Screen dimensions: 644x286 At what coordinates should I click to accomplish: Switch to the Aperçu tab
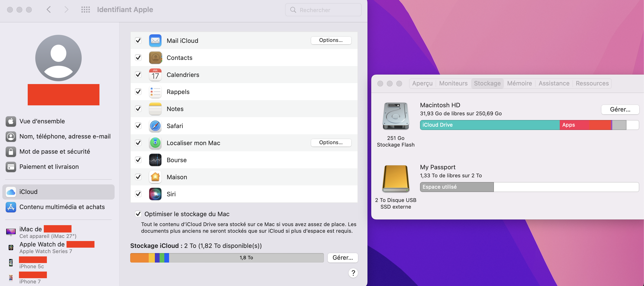pos(422,83)
